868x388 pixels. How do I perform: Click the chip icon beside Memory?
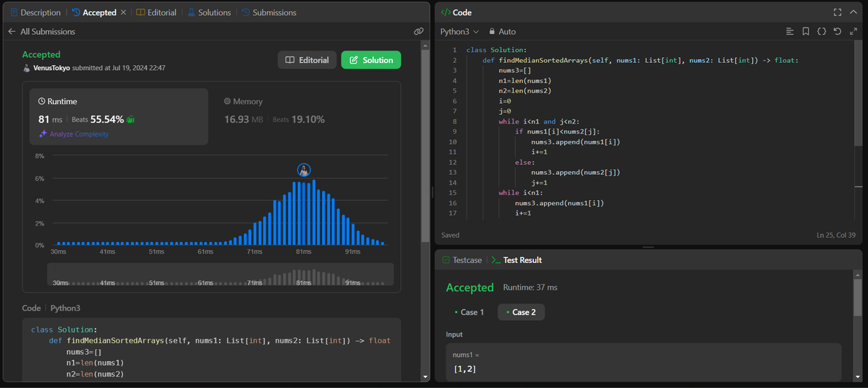click(x=227, y=102)
